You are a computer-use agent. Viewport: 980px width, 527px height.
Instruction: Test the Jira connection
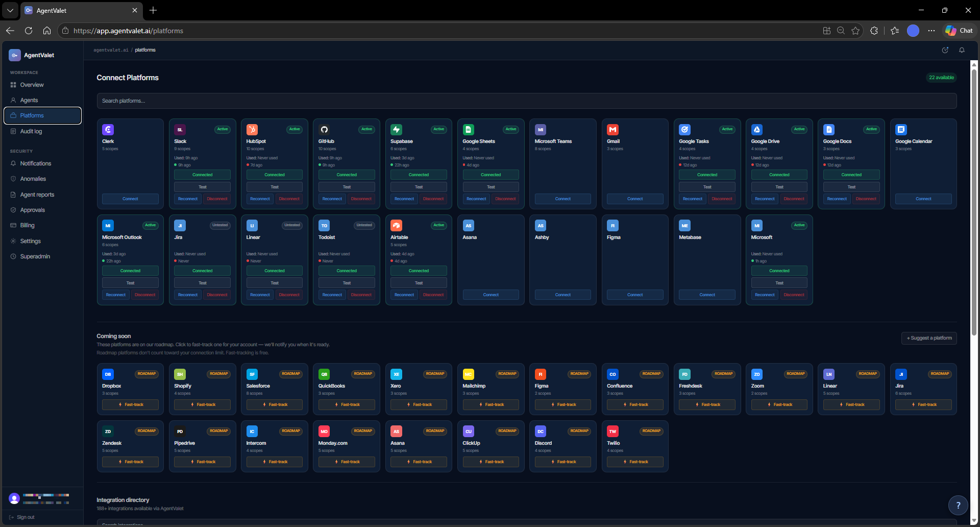point(203,283)
